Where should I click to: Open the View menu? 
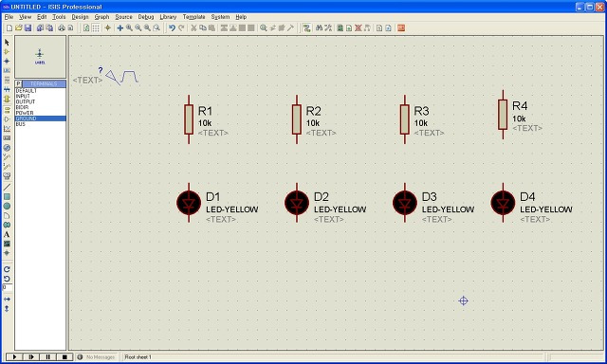coord(26,17)
